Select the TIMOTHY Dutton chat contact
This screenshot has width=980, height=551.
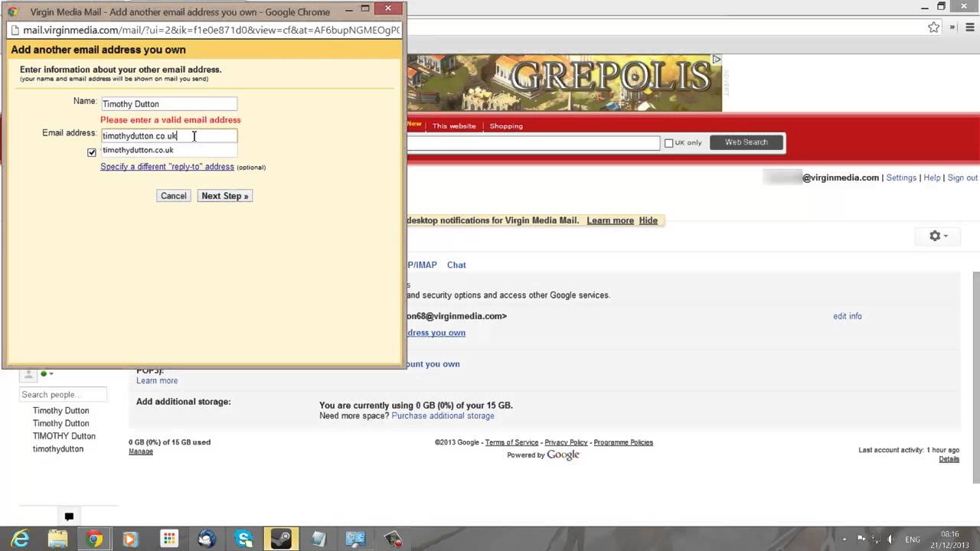point(64,436)
